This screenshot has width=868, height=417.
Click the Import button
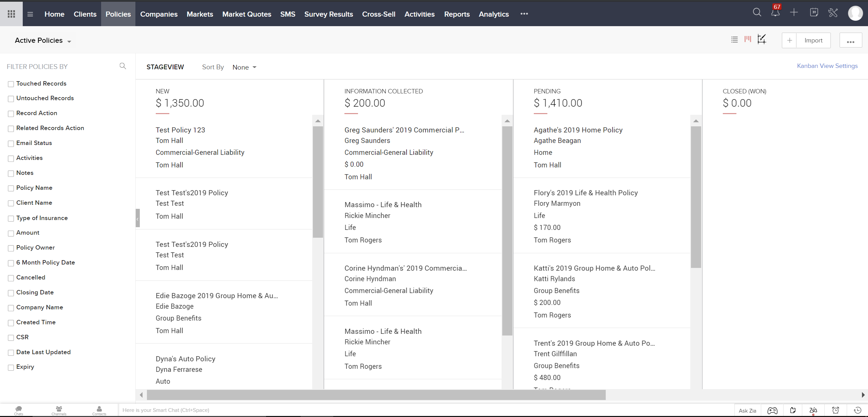[813, 40]
